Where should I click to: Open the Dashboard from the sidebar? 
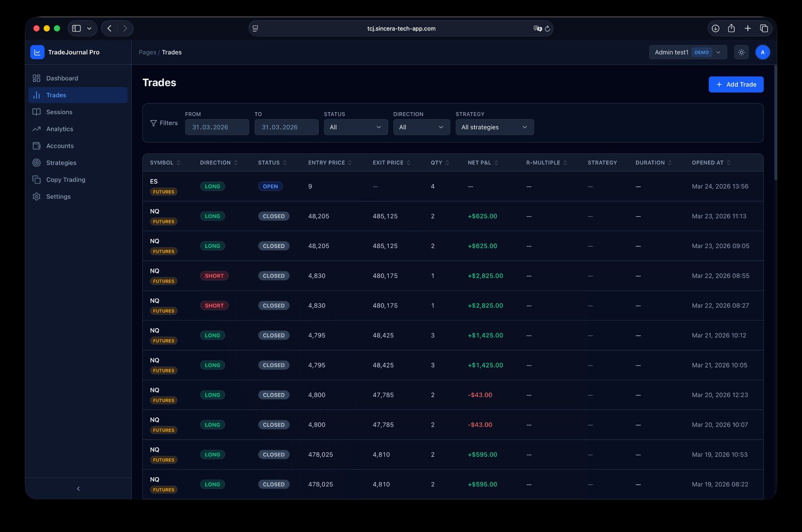pos(36,78)
